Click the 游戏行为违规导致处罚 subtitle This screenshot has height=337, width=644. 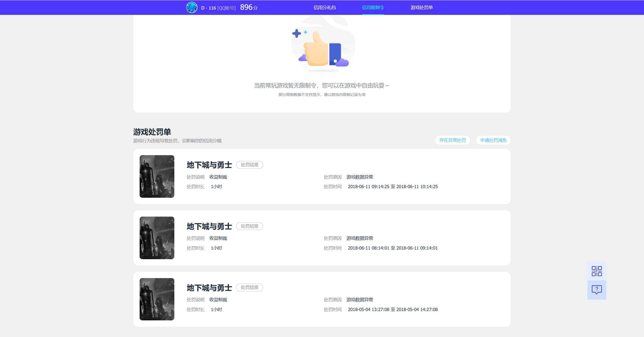[x=177, y=141]
